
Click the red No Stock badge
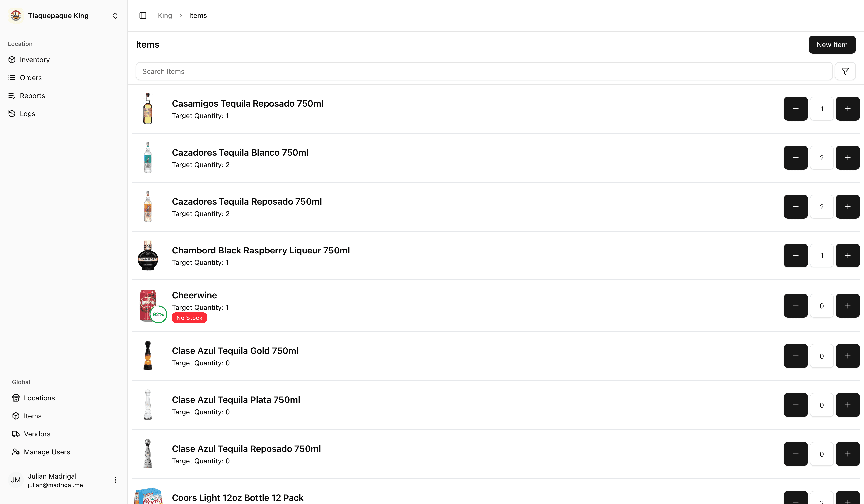189,318
